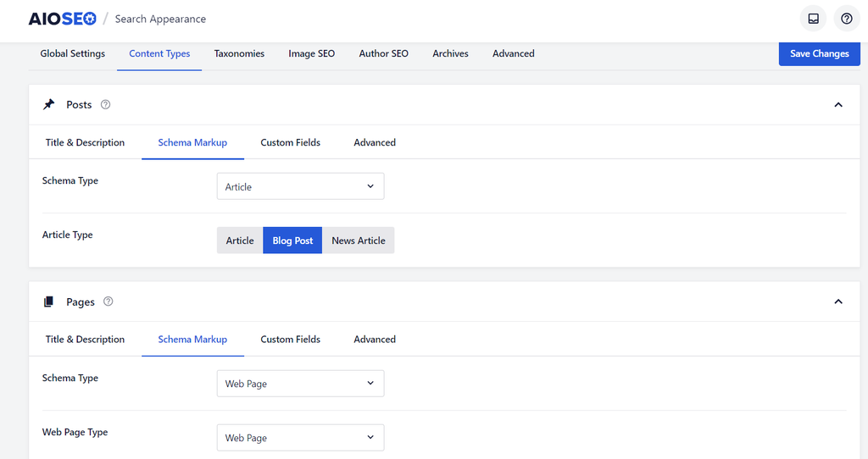Collapse the Pages section
The height and width of the screenshot is (459, 868).
tap(838, 301)
